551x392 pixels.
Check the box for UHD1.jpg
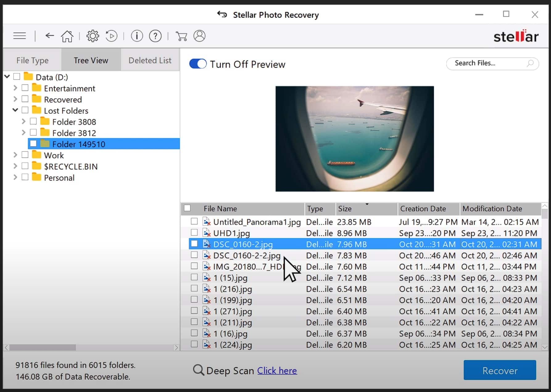[x=194, y=232]
